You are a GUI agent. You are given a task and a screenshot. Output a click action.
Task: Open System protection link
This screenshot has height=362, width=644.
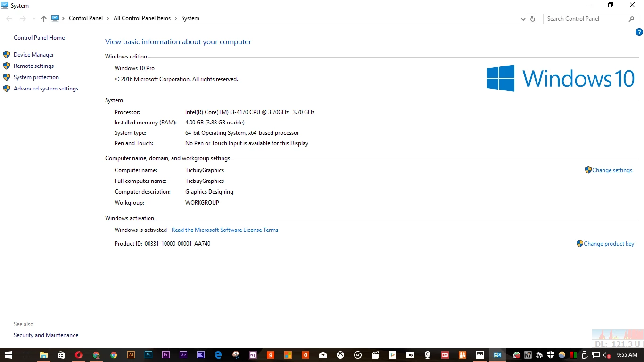(36, 77)
